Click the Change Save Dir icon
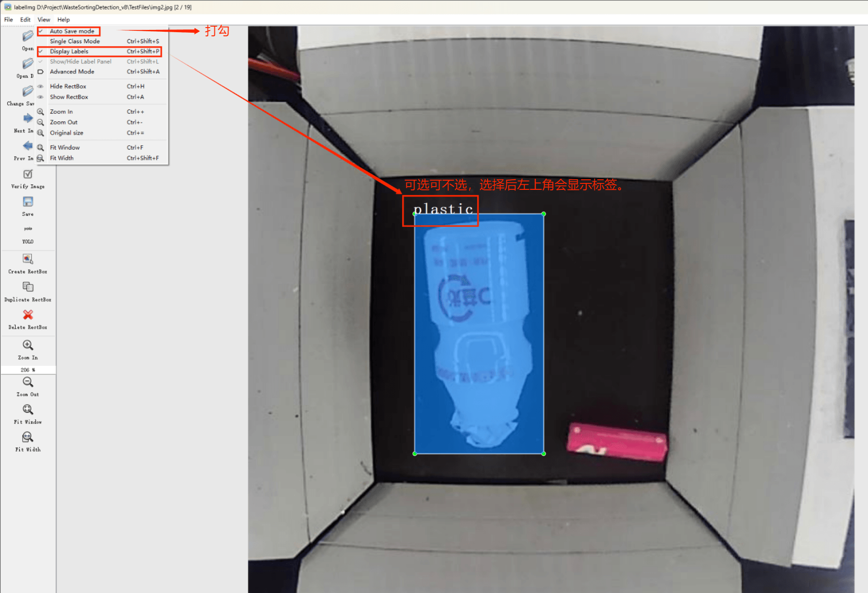The width and height of the screenshot is (868, 593). pos(28,91)
